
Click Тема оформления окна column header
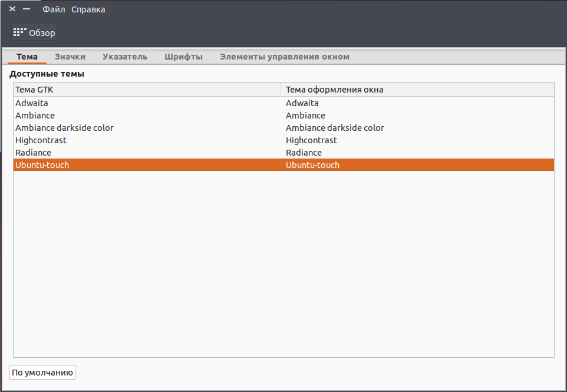(x=417, y=90)
